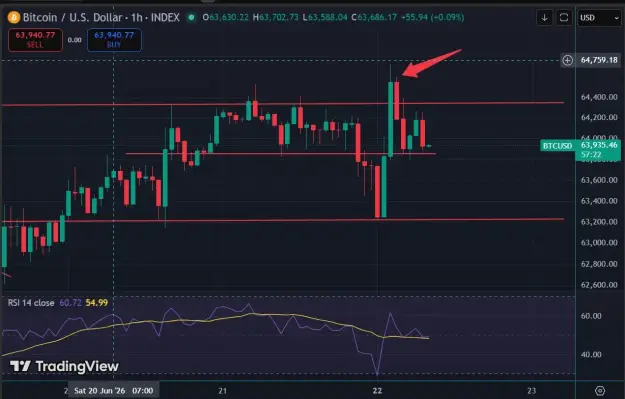The height and width of the screenshot is (399, 625).
Task: Click the Bitcoin / U.S. Dollar symbol title
Action: point(101,18)
